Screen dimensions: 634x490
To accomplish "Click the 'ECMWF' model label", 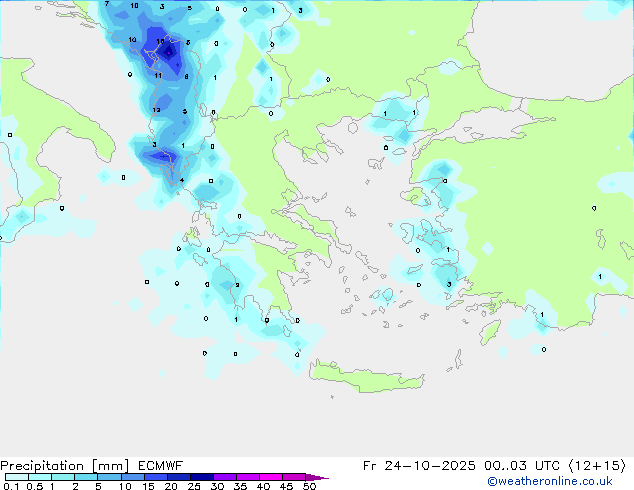I will (x=161, y=466).
